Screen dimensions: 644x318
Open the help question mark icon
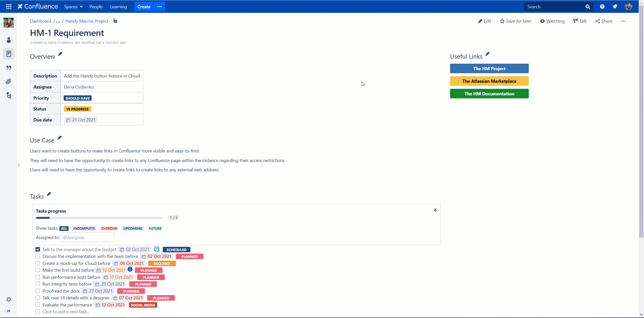pyautogui.click(x=602, y=7)
